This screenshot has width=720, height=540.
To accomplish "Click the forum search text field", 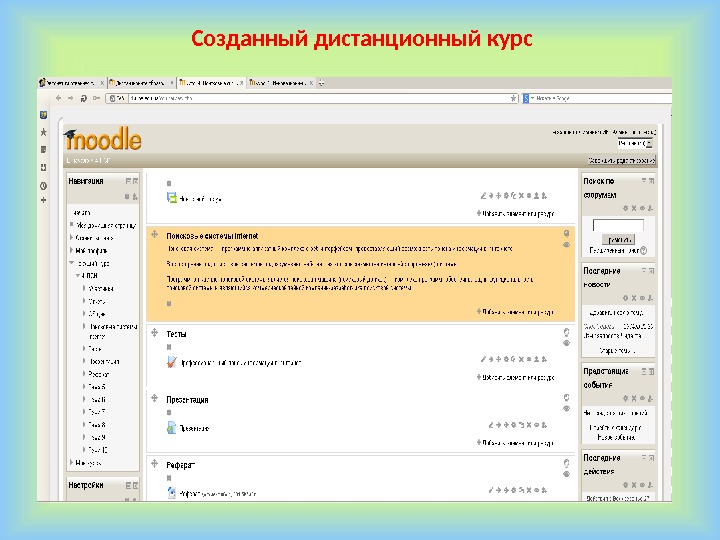I will (618, 226).
